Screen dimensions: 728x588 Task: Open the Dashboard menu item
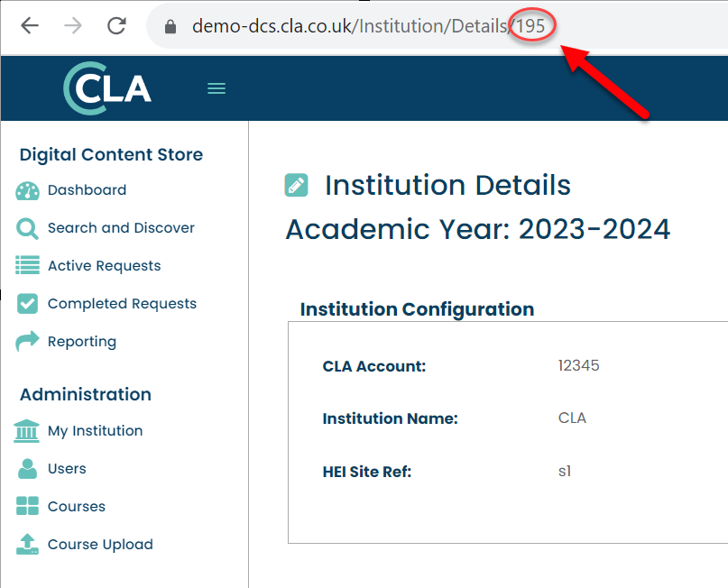click(87, 190)
